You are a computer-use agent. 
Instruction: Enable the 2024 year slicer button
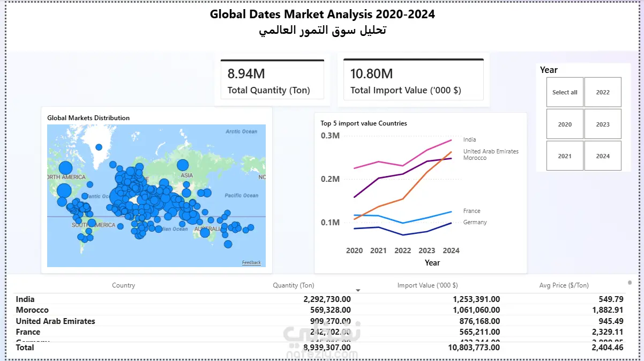coord(603,156)
